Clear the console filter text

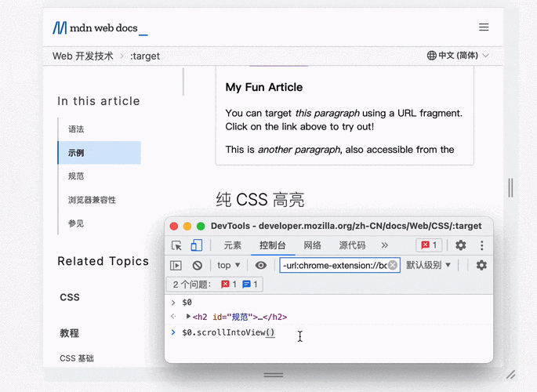click(394, 265)
